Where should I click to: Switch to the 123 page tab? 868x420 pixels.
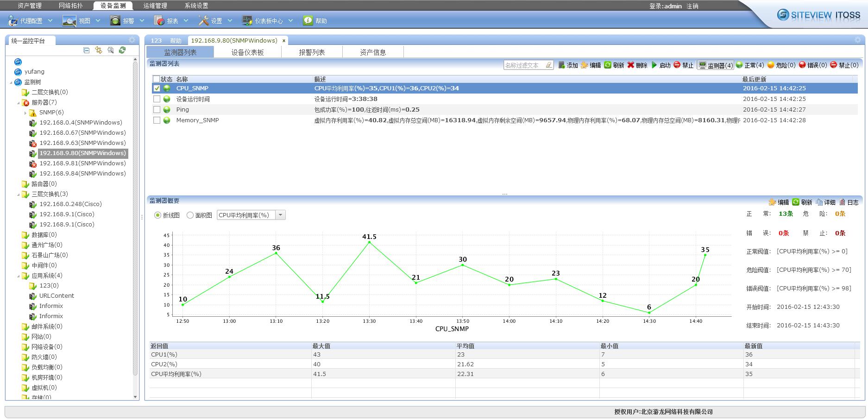156,41
